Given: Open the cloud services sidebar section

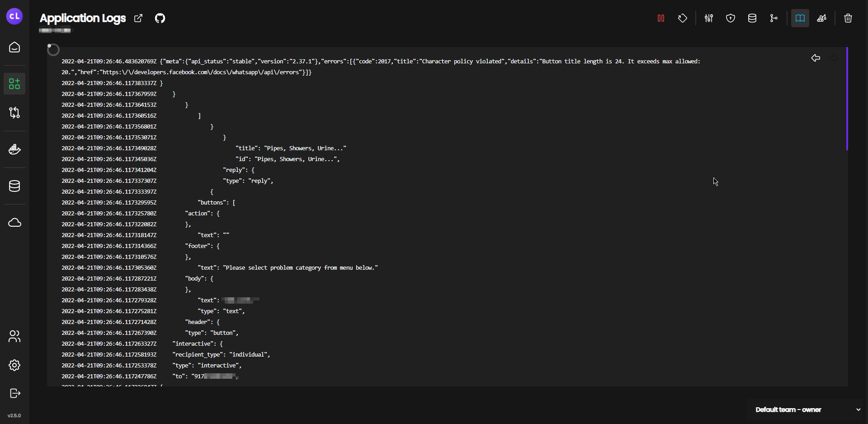Looking at the screenshot, I should tap(14, 223).
